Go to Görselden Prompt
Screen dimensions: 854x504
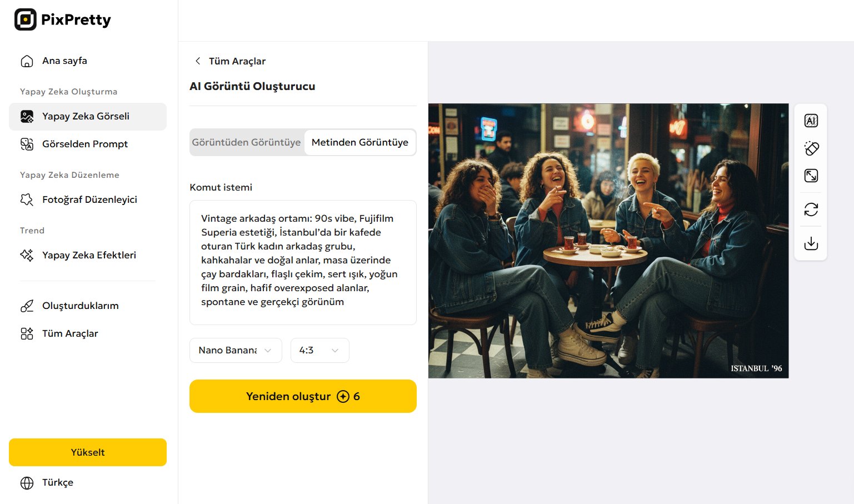85,144
